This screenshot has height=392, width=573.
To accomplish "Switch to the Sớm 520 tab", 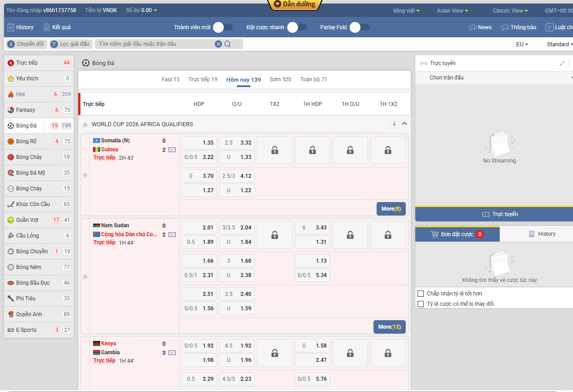I will point(280,79).
